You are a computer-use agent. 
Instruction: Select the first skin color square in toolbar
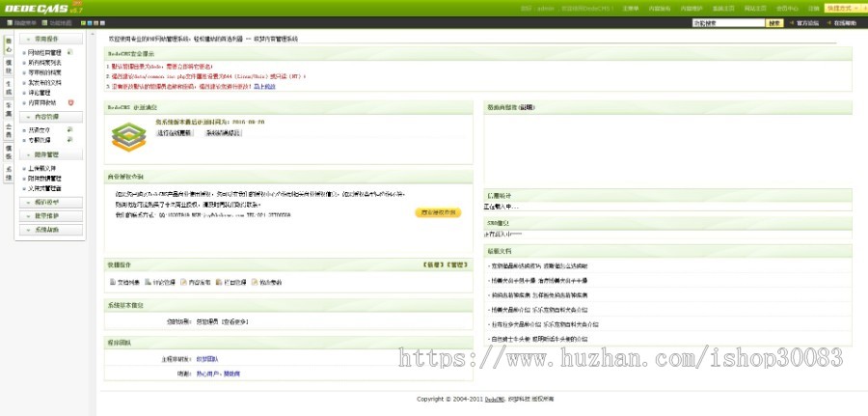coord(84,22)
